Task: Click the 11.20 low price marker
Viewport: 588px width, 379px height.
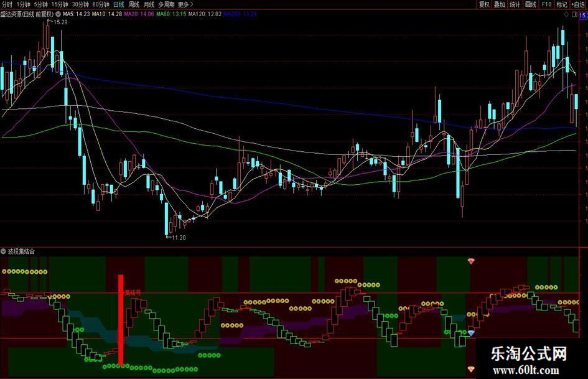Action: [x=179, y=238]
